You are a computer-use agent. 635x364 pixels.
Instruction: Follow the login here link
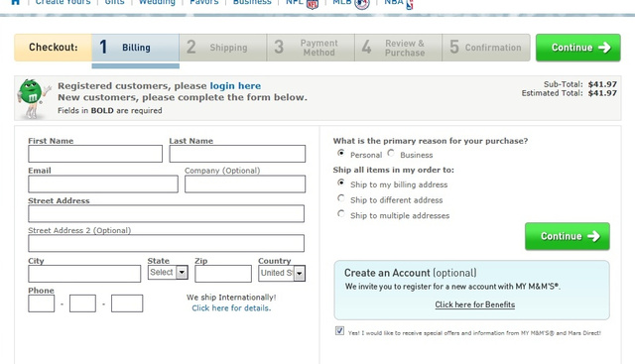point(235,86)
